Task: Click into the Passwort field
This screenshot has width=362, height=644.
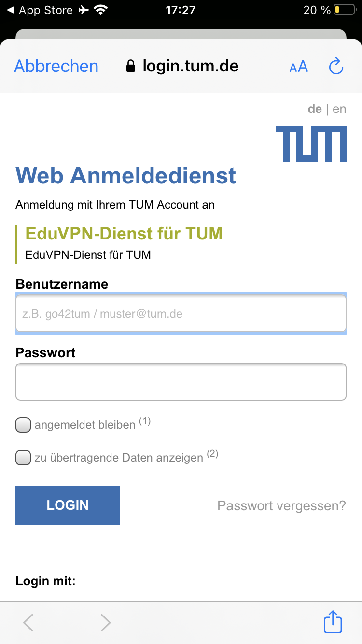Action: click(x=181, y=382)
